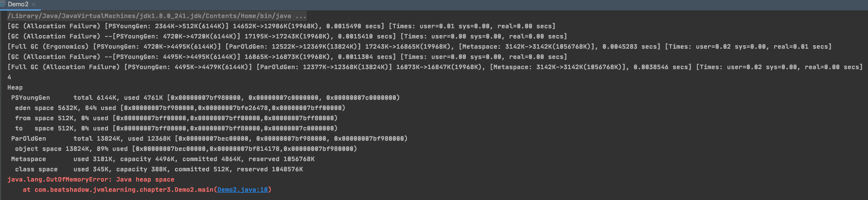Click the first GC Allocation Failure log line
This screenshot has width=868, height=200.
(x=282, y=26)
